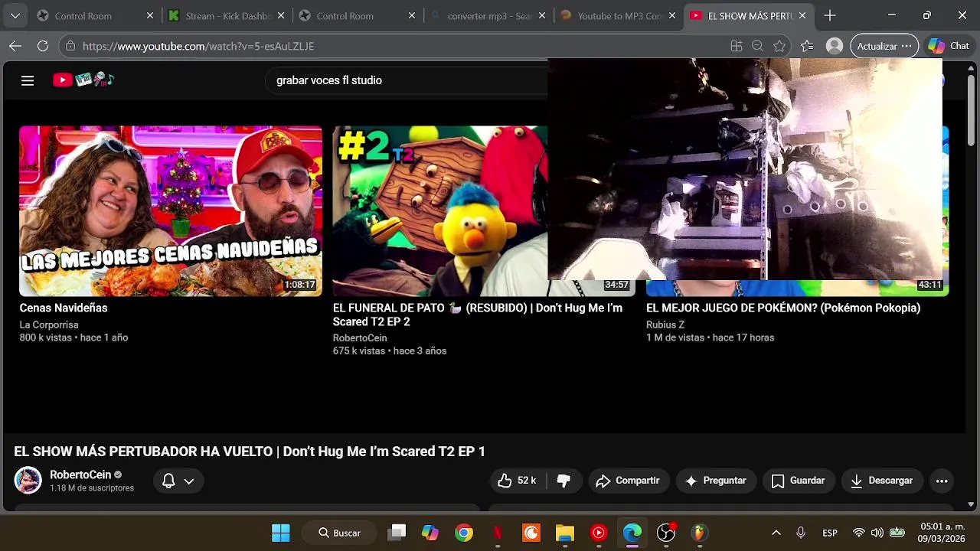Image resolution: width=980 pixels, height=551 pixels.
Task: Reload the current page
Action: tap(43, 46)
